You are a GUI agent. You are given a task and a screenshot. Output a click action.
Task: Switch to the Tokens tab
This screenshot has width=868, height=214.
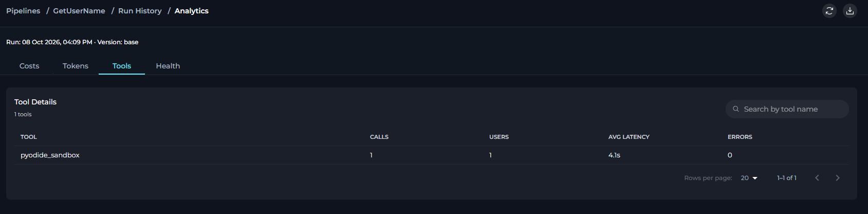[x=76, y=66]
